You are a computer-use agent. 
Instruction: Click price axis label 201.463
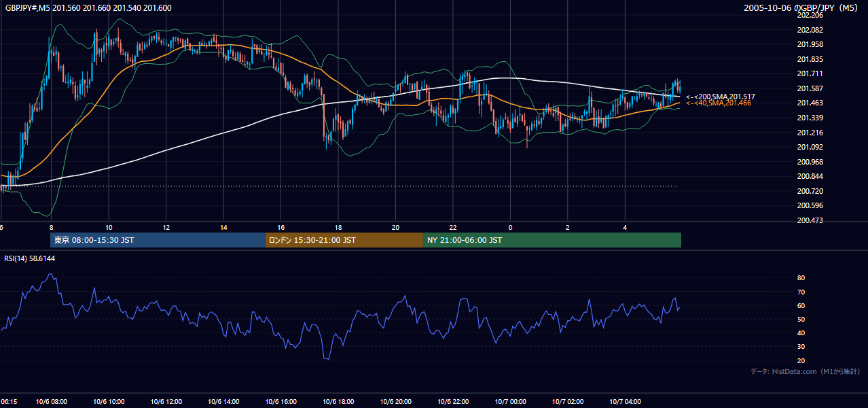point(810,103)
